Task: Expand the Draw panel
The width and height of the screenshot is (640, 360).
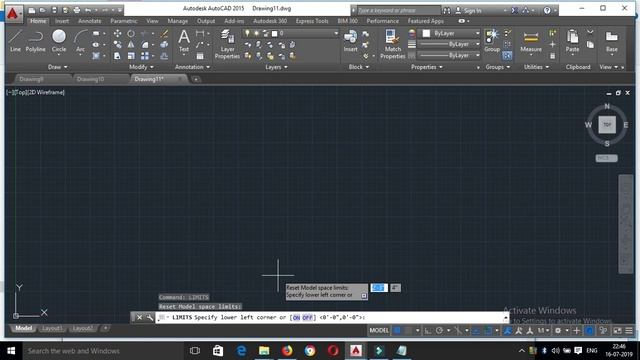Action: click(x=58, y=67)
